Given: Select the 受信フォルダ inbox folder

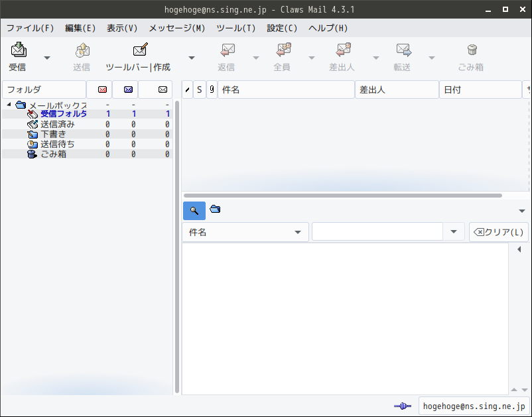Looking at the screenshot, I should point(64,114).
